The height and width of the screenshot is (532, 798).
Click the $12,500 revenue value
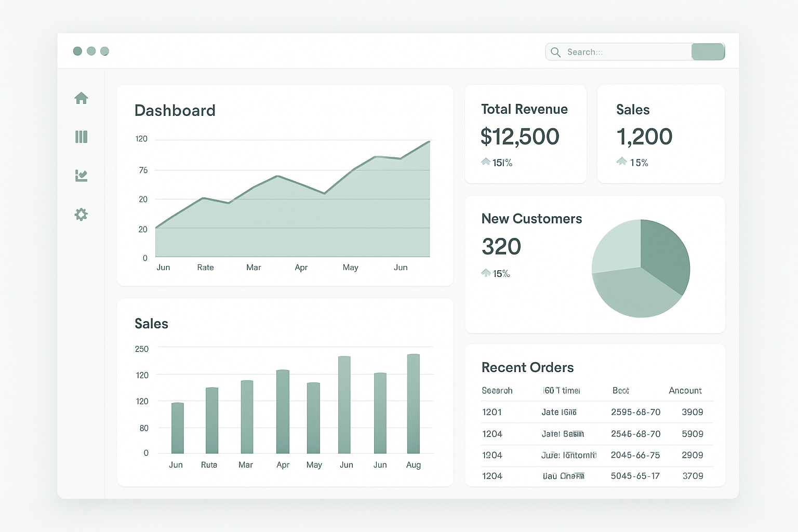[x=520, y=137]
